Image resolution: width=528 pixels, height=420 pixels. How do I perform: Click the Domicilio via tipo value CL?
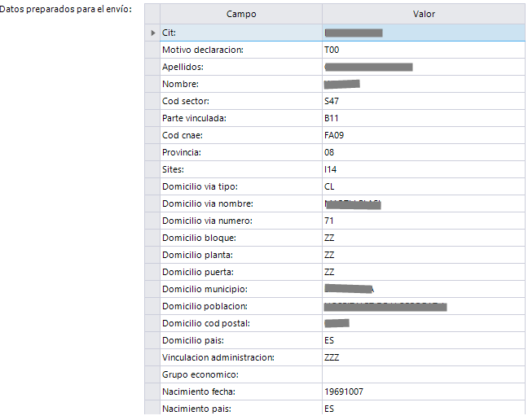pos(329,186)
